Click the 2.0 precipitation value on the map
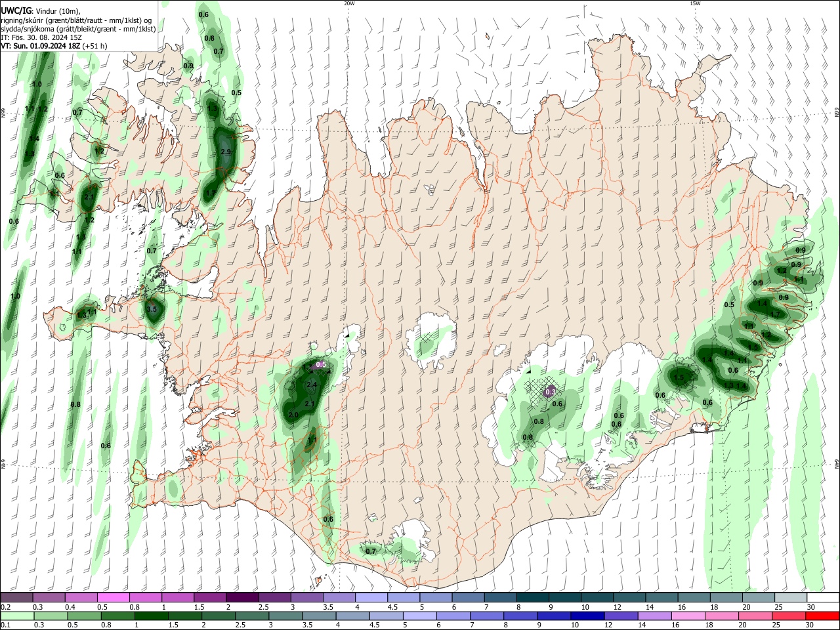840x630 pixels. pyautogui.click(x=293, y=415)
